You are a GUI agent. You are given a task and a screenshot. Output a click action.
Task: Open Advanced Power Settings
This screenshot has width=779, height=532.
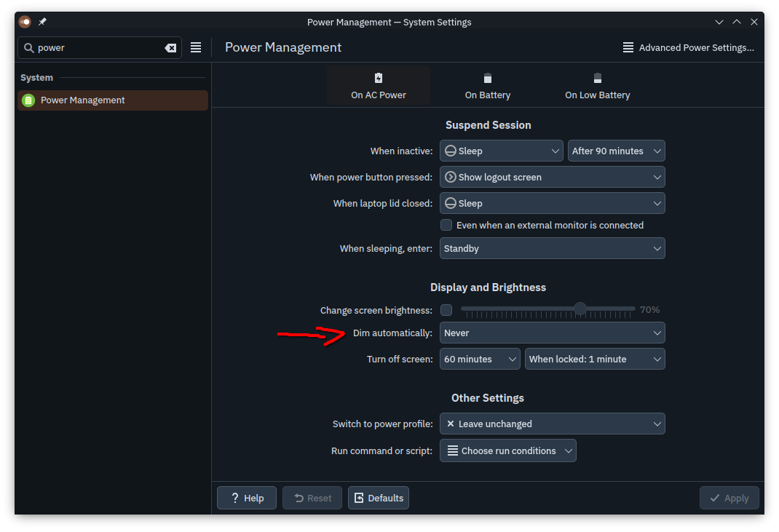688,48
